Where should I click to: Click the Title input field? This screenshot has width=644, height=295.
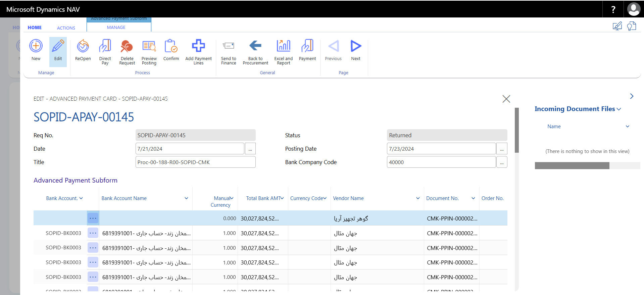coord(195,162)
